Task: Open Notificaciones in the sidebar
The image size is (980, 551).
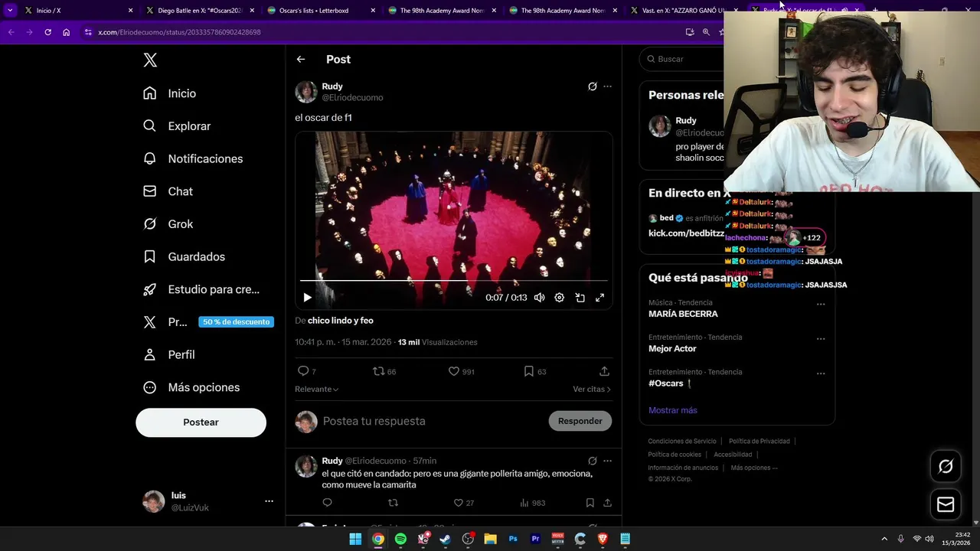Action: (193, 158)
